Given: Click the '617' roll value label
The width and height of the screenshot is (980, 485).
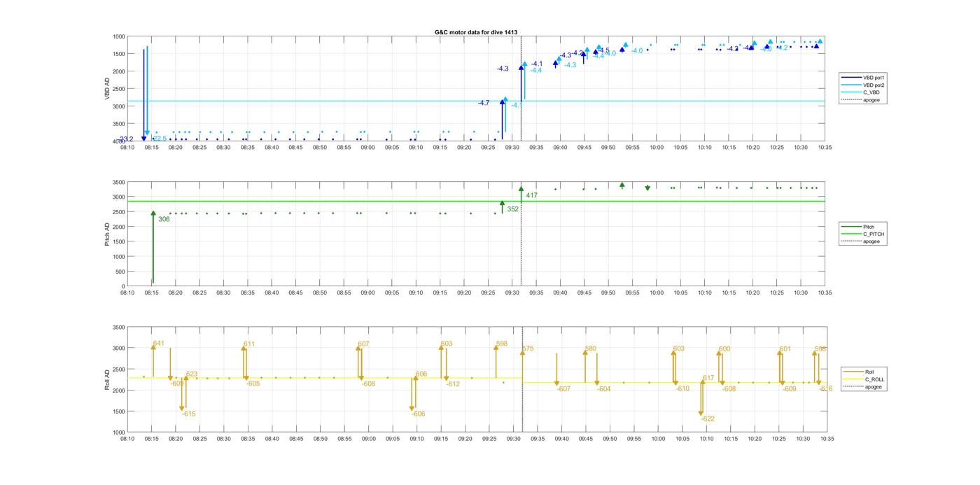Looking at the screenshot, I should tap(708, 378).
